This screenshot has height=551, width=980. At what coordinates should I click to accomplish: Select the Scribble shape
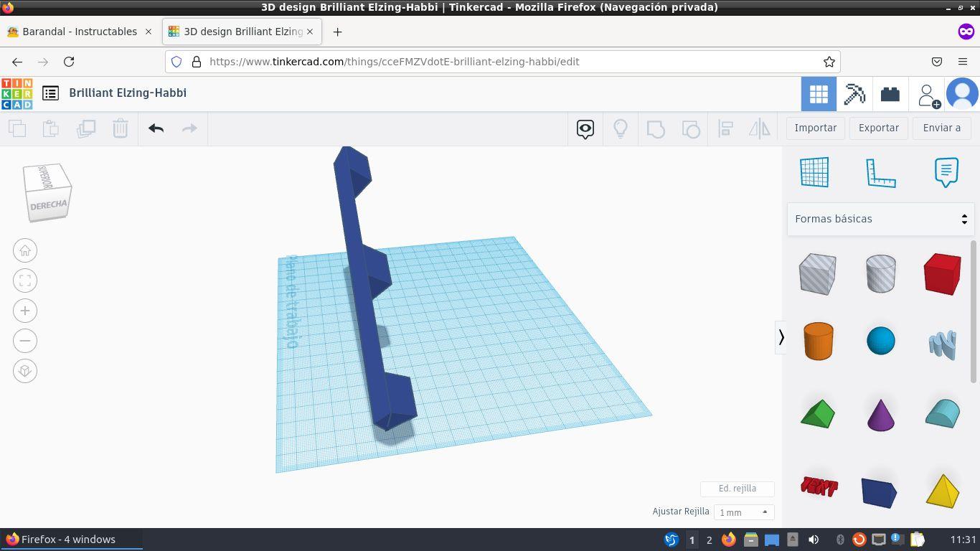point(943,344)
